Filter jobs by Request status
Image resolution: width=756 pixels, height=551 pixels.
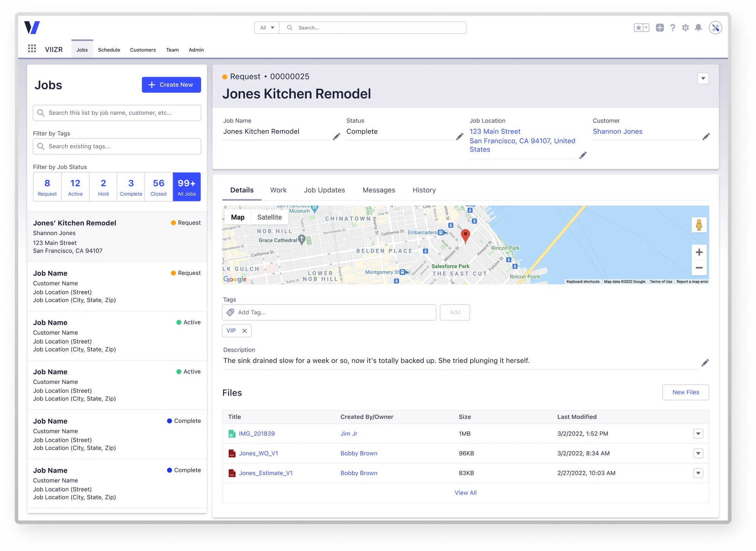click(x=47, y=187)
